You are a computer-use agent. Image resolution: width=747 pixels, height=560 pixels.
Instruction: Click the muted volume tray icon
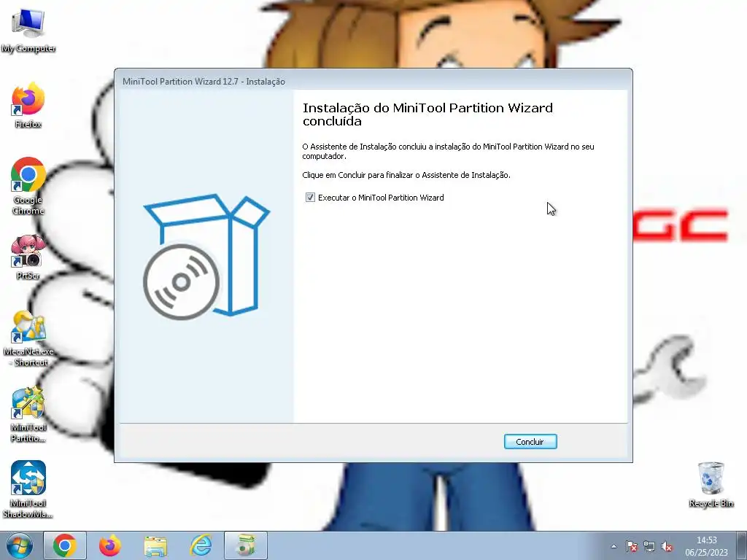tap(667, 546)
